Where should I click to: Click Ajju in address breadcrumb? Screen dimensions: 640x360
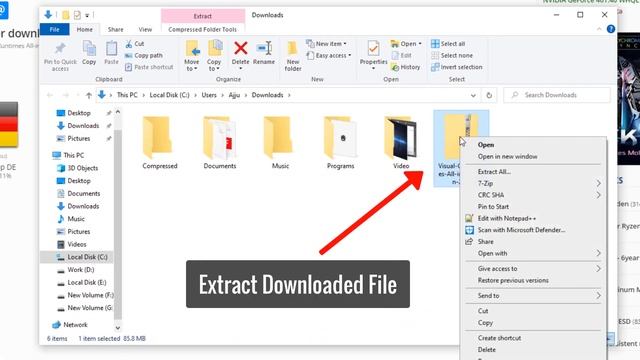point(234,95)
